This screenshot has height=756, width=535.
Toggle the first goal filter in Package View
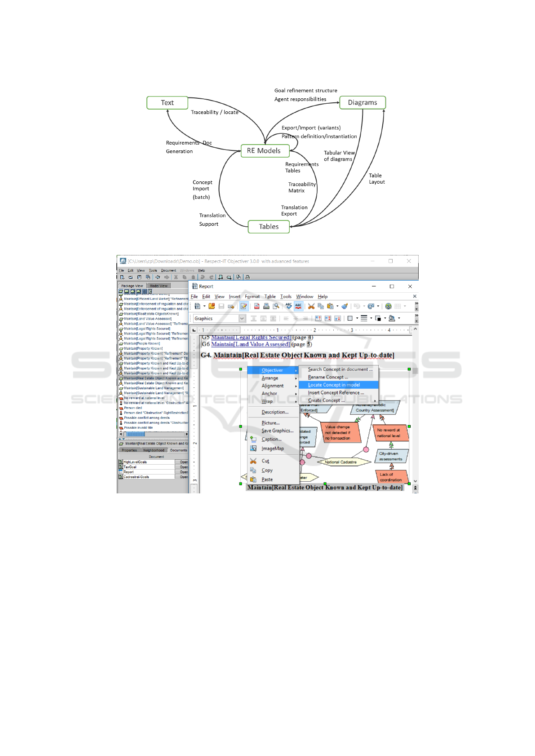coord(121,291)
